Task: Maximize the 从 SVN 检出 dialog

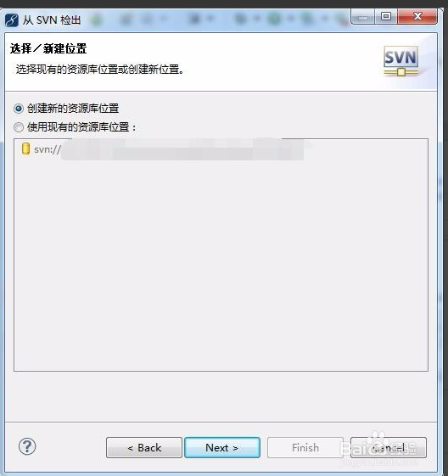Action: point(386,17)
